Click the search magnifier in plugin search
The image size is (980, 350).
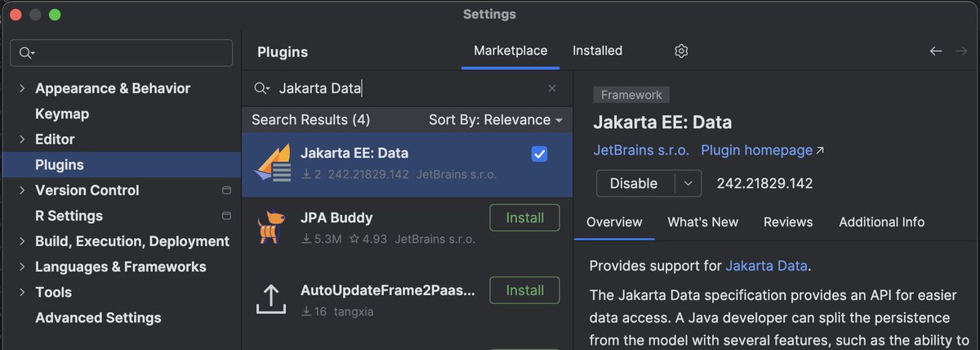[261, 88]
